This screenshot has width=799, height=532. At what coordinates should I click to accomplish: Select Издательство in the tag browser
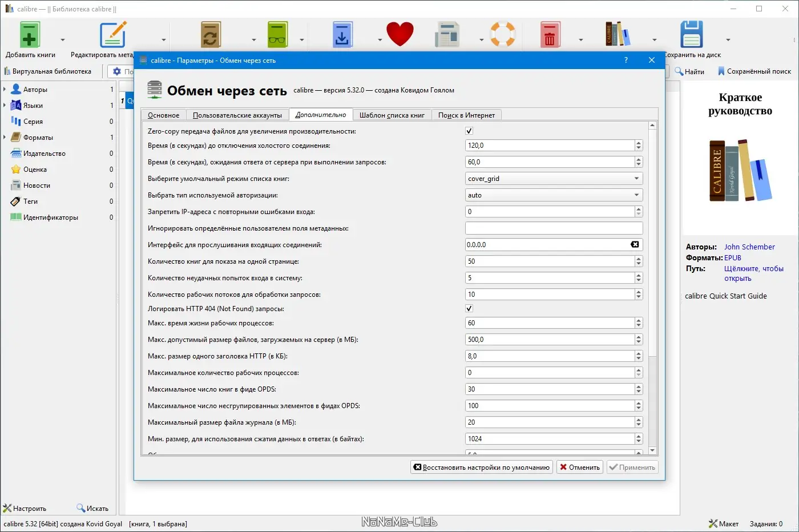pos(45,154)
